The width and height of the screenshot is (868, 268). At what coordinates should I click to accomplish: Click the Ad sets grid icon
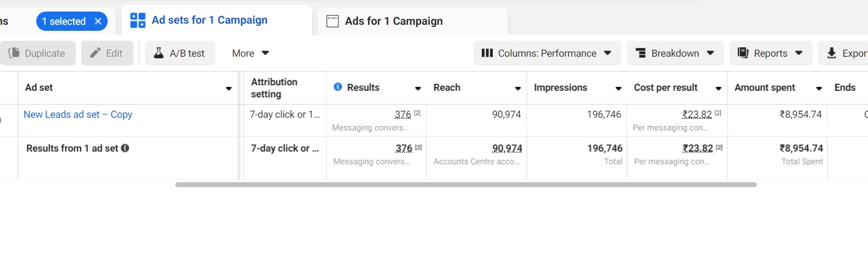(137, 20)
